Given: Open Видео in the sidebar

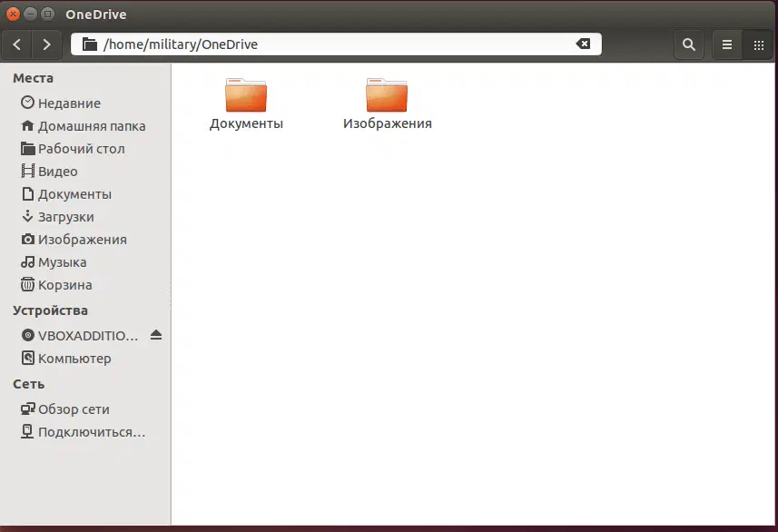Looking at the screenshot, I should 85,172.
